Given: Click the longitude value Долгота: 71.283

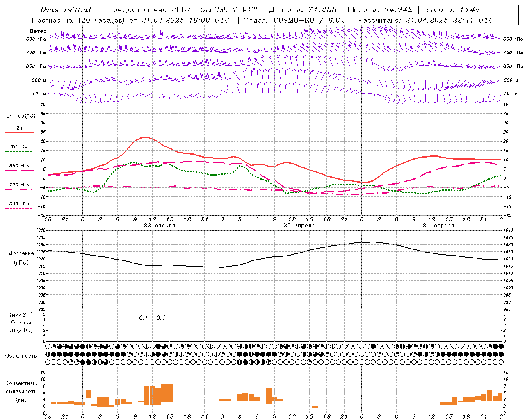Looking at the screenshot, I should click(303, 10).
